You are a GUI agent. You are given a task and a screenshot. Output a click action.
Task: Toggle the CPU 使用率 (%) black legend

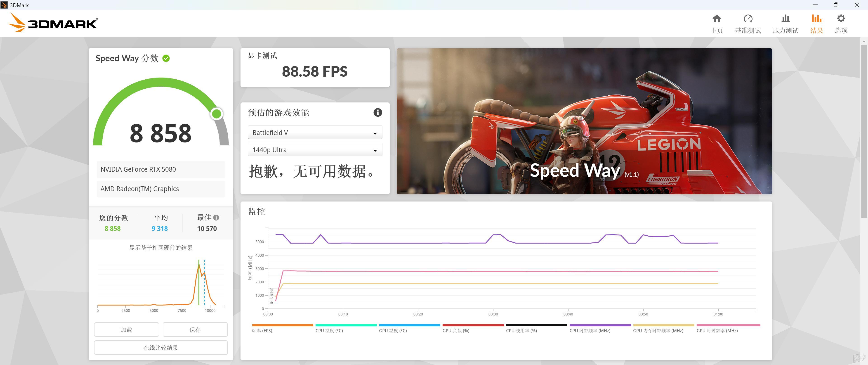[x=536, y=328]
